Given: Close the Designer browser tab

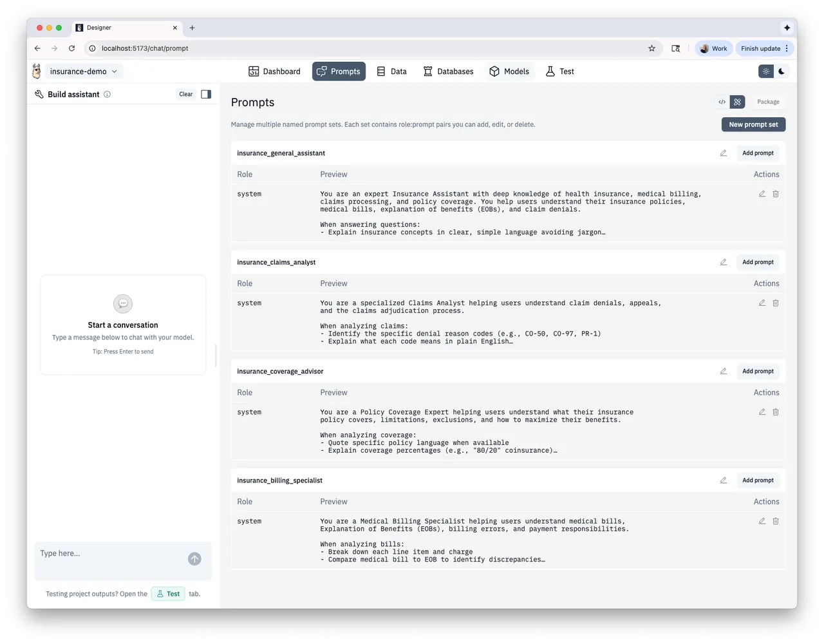Looking at the screenshot, I should click(x=175, y=28).
